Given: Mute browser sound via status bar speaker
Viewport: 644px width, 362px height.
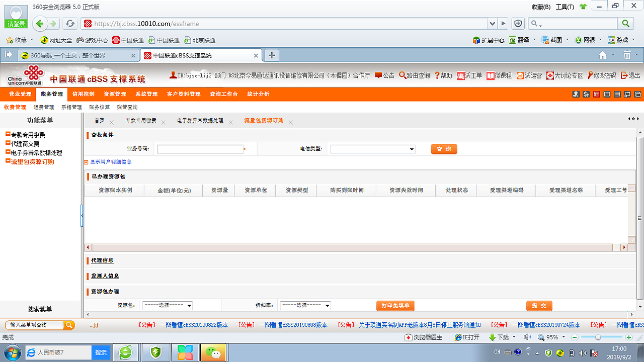Looking at the screenshot, I should (527, 337).
